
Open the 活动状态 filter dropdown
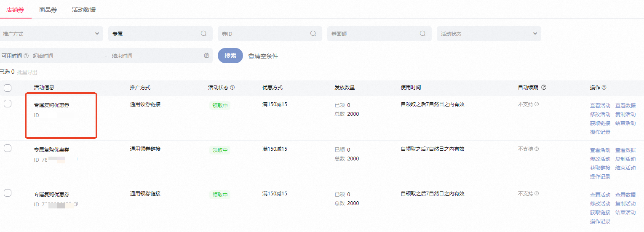point(489,34)
